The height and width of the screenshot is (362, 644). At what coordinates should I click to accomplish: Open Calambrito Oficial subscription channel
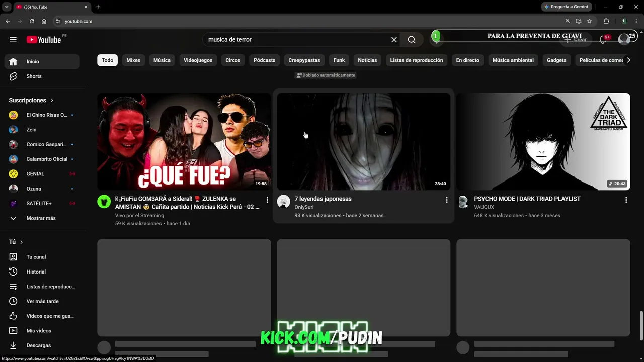coord(42,159)
